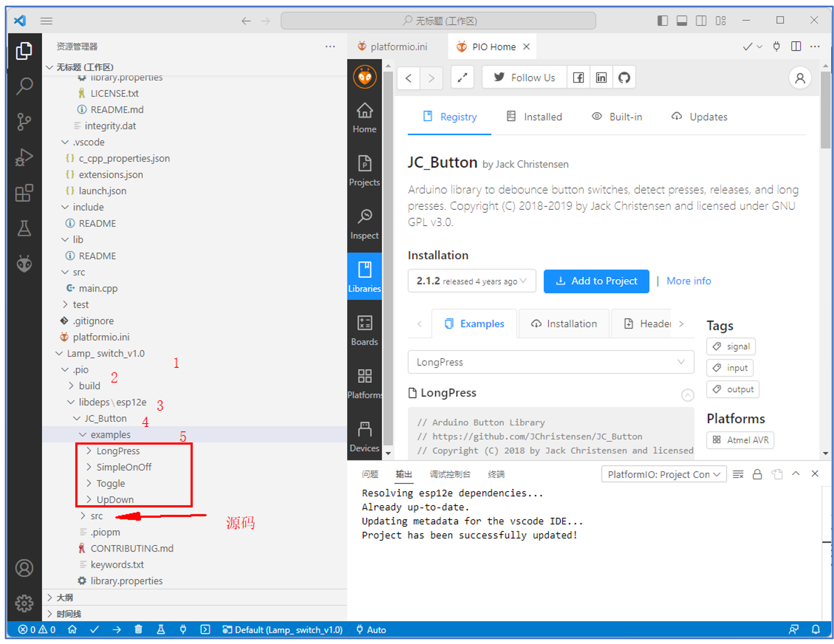Open Source Control view in activity bar

24,122
